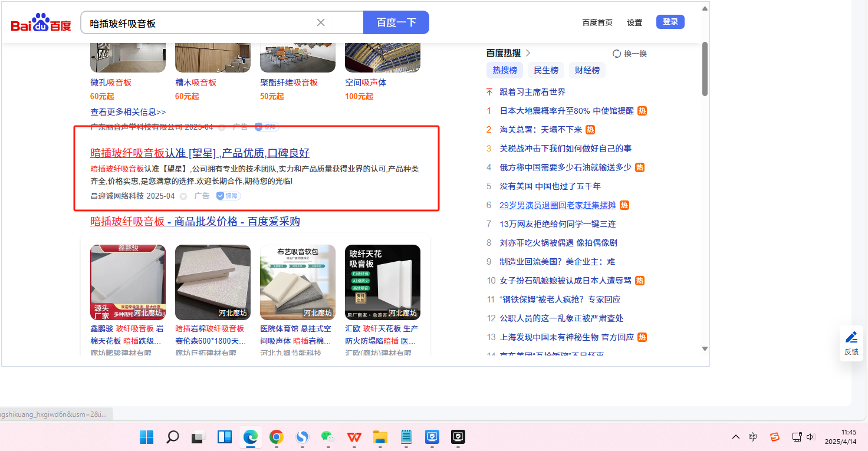Open the 设置 settings menu
This screenshot has height=451, width=868.
click(634, 22)
